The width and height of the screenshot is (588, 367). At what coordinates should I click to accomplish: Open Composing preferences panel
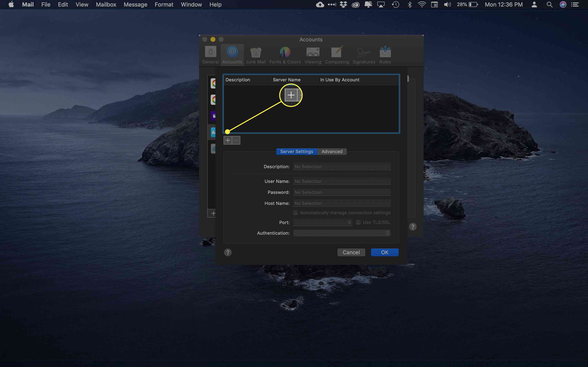tap(336, 54)
